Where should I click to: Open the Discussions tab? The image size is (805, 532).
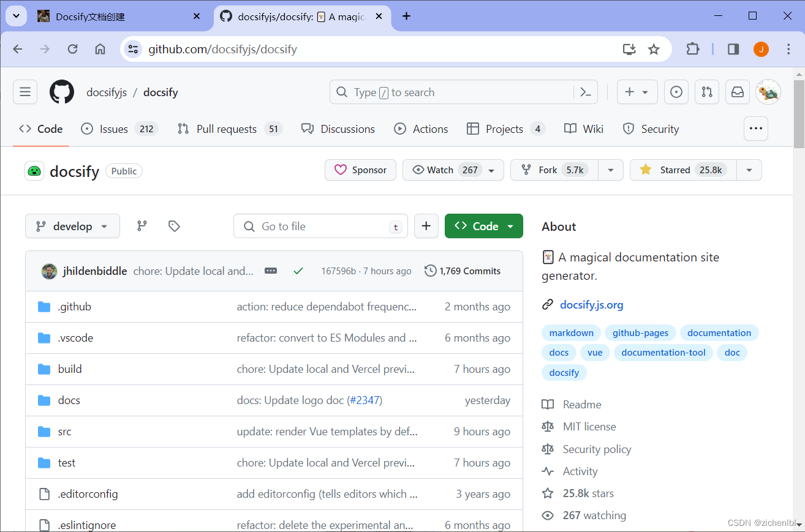click(338, 129)
